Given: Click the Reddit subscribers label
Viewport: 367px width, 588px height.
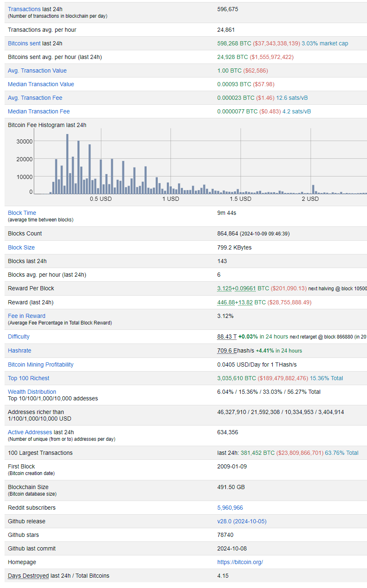Looking at the screenshot, I should pyautogui.click(x=32, y=508).
